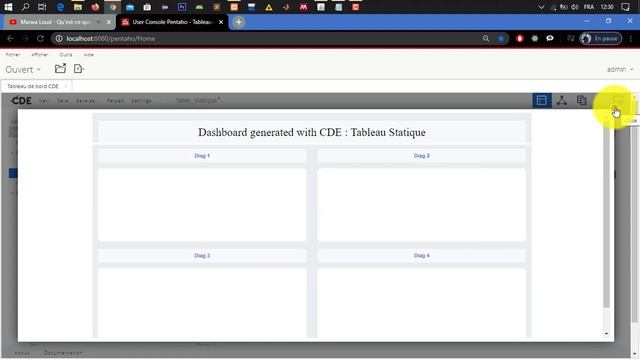The height and width of the screenshot is (360, 640).
Task: Click the Diag 4 panel header
Action: pos(422,256)
